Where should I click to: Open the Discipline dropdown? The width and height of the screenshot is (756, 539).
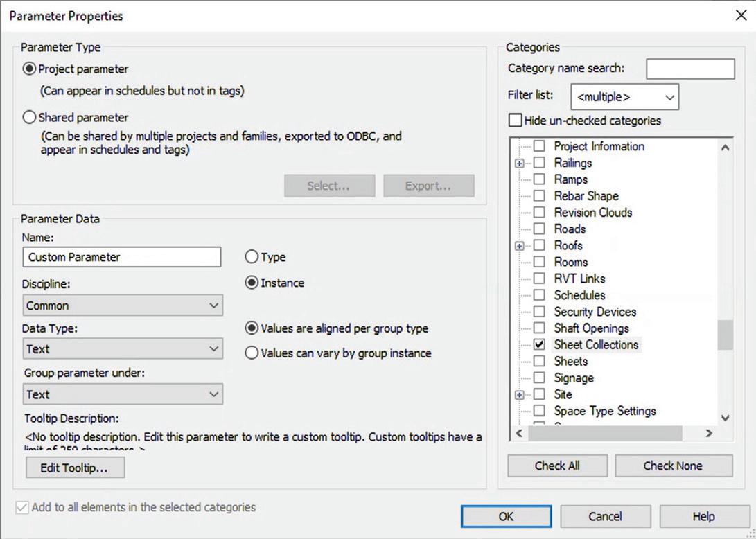[123, 306]
